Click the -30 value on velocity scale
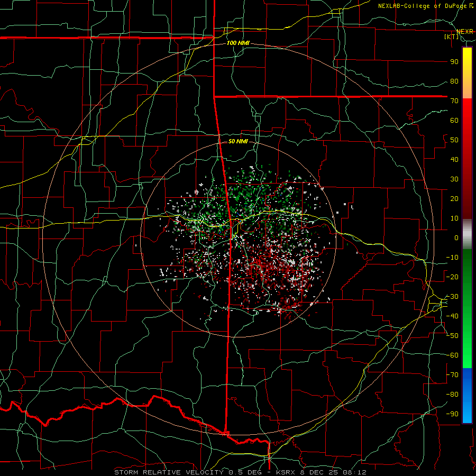Image resolution: width=476 pixels, height=476 pixels. 453,297
